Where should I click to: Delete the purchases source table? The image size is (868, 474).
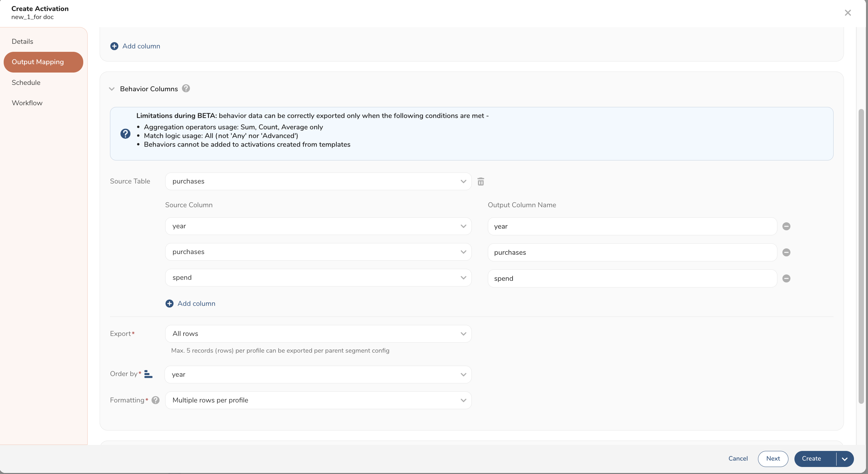480,182
